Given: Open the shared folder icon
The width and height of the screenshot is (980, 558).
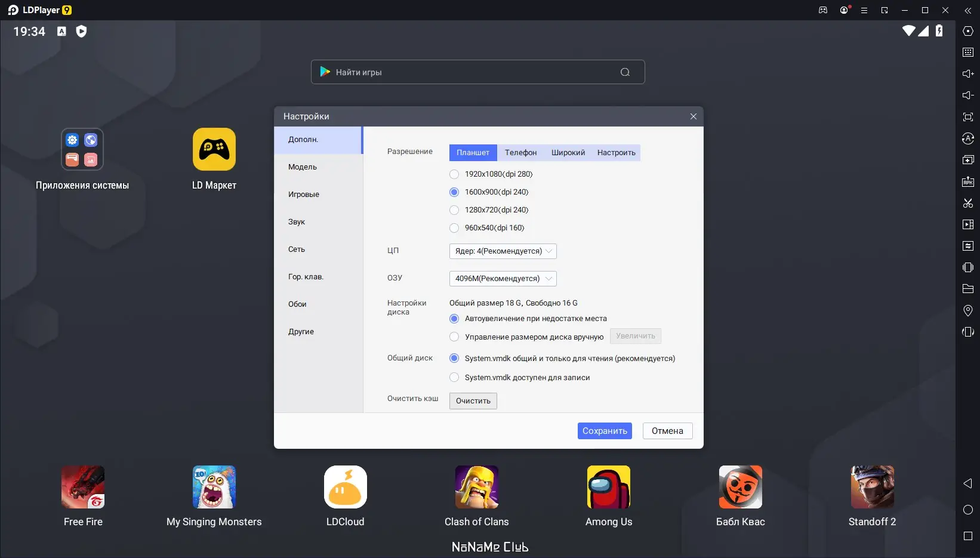Looking at the screenshot, I should tap(968, 289).
